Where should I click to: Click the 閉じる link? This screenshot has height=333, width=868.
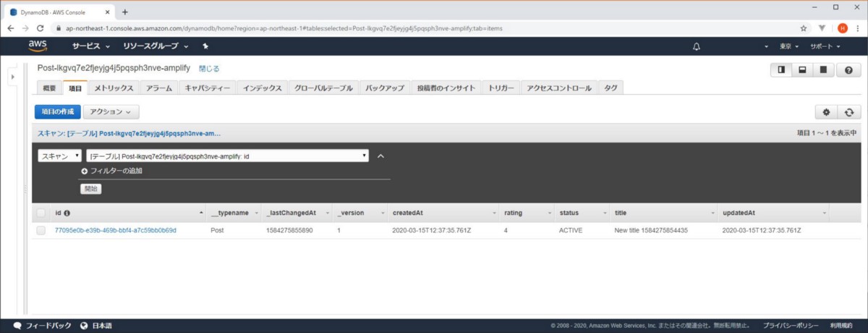click(209, 69)
